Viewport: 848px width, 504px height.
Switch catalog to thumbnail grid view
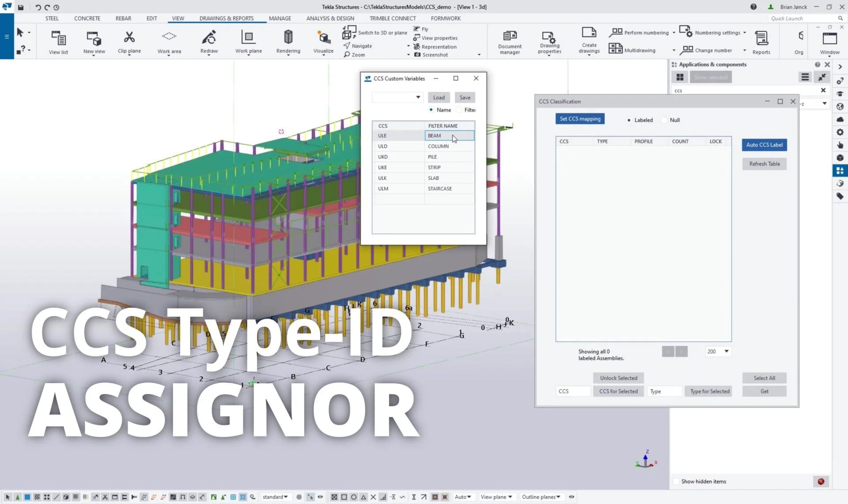tap(680, 77)
